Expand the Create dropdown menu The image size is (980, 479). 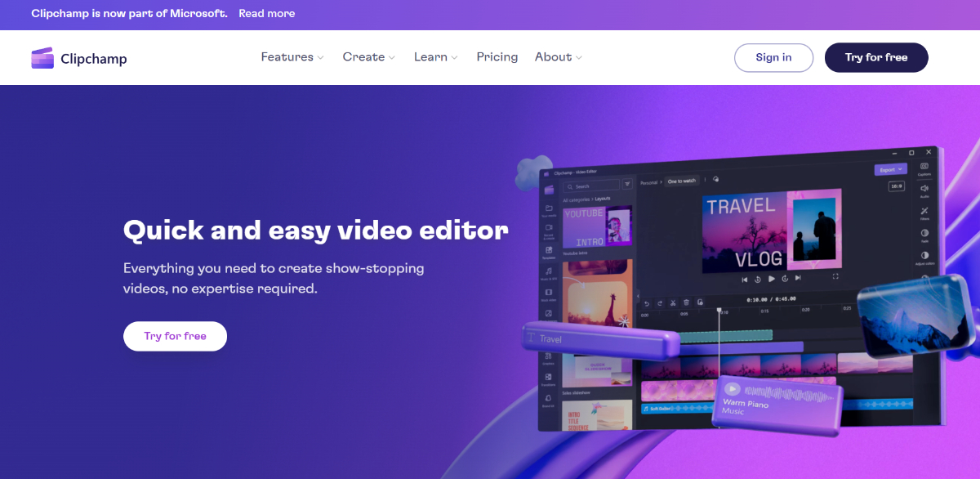coord(369,57)
